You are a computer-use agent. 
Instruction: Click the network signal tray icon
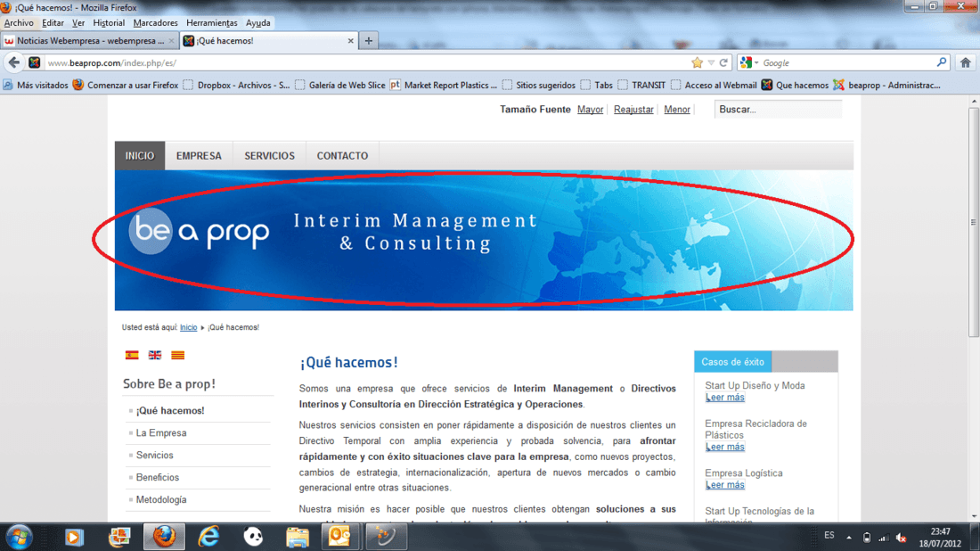[x=884, y=538]
